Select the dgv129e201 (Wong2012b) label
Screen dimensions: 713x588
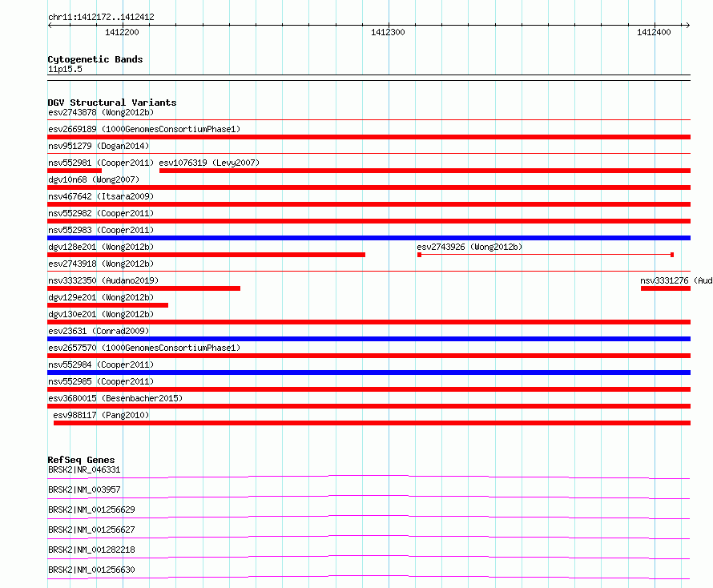tap(101, 297)
